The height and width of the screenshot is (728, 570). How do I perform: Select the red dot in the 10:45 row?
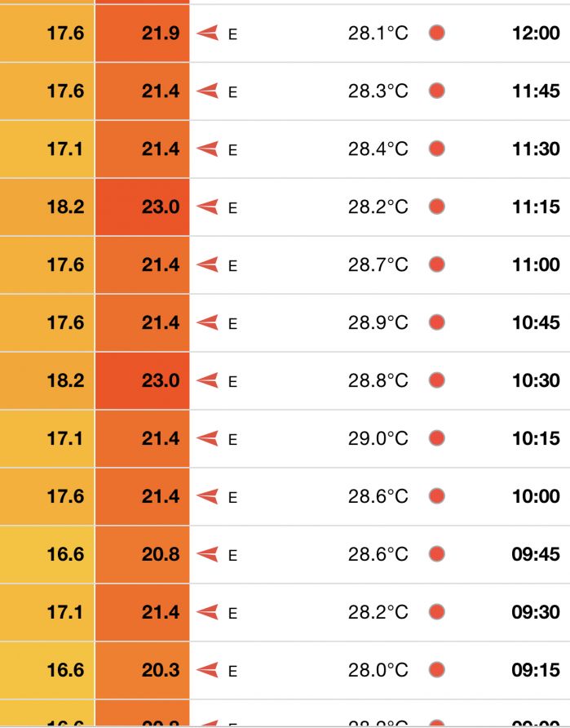click(x=437, y=322)
